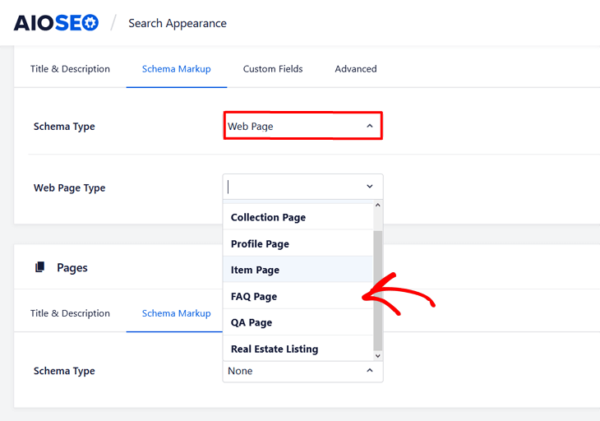
Task: Click the Pages section icon
Action: coord(40,267)
